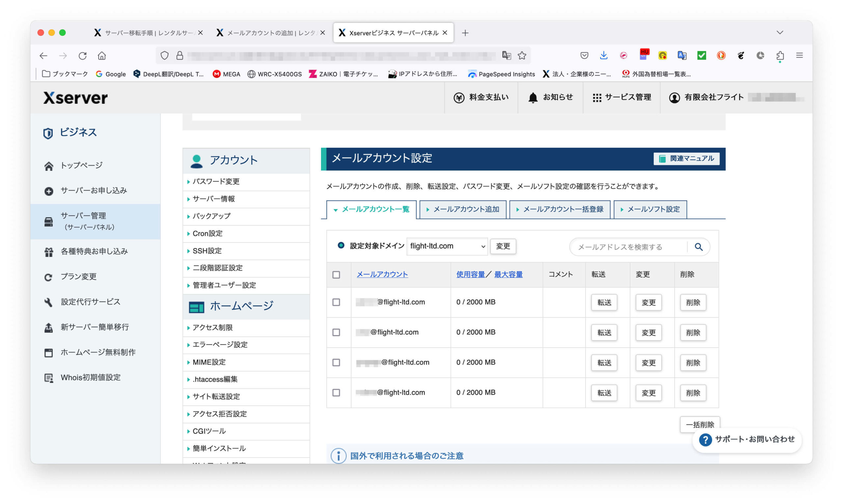Open the downloads arrow icon

[x=604, y=55]
